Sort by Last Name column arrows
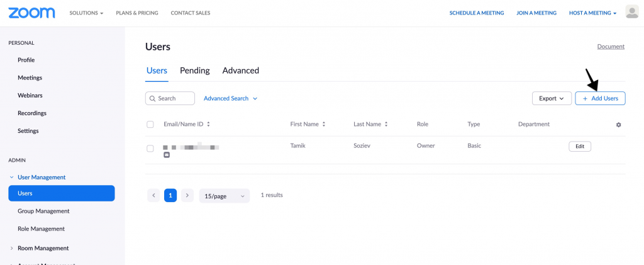Image resolution: width=644 pixels, height=265 pixels. (386, 125)
